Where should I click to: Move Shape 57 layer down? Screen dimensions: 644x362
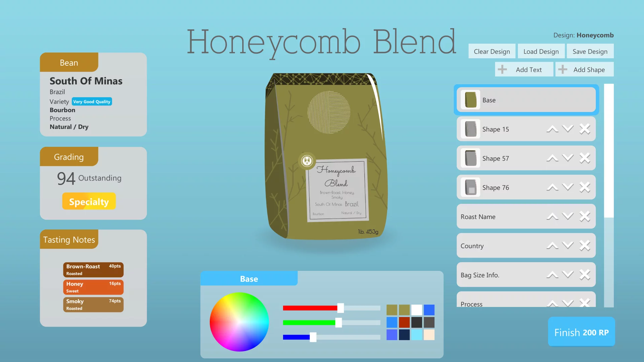tap(568, 158)
